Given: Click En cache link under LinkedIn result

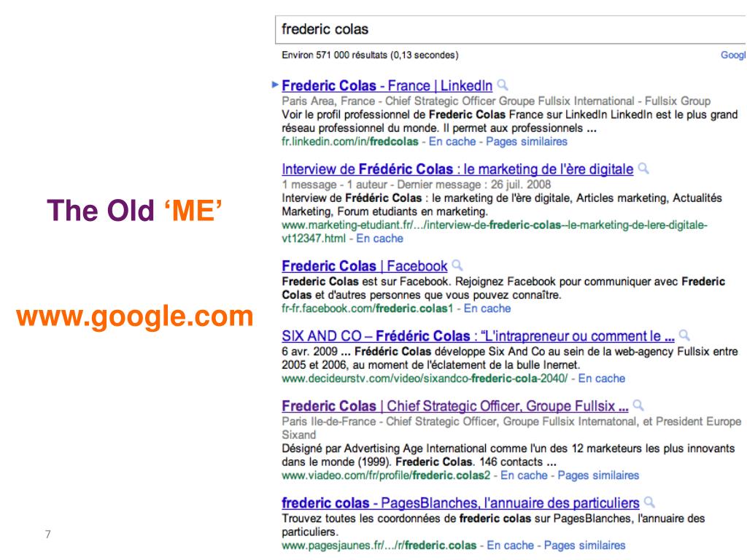Looking at the screenshot, I should tap(452, 141).
